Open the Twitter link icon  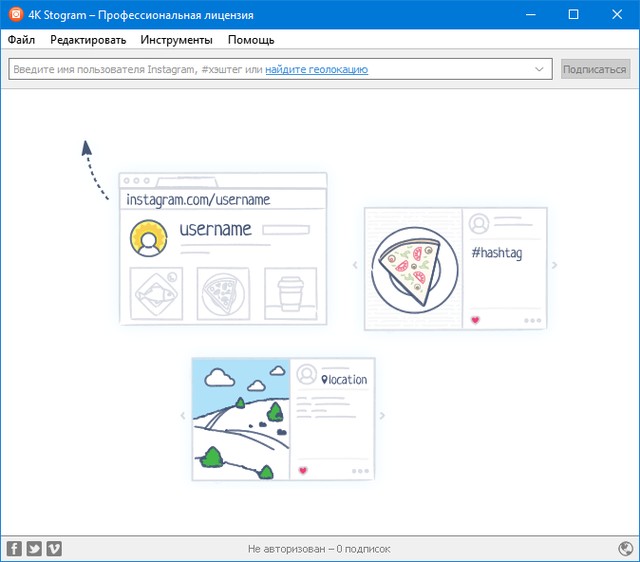[x=34, y=548]
